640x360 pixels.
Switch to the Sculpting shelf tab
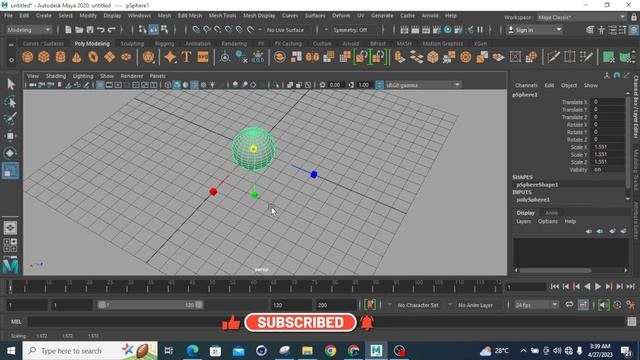(x=132, y=43)
